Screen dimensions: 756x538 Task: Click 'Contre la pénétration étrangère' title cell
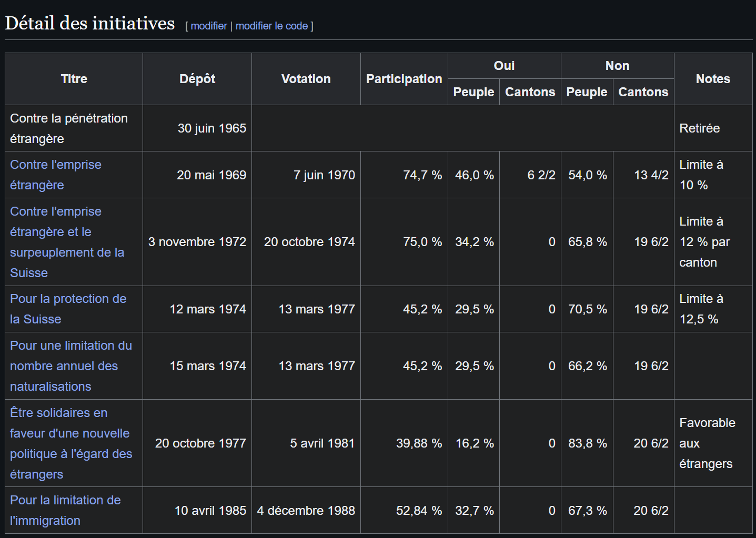click(74, 128)
